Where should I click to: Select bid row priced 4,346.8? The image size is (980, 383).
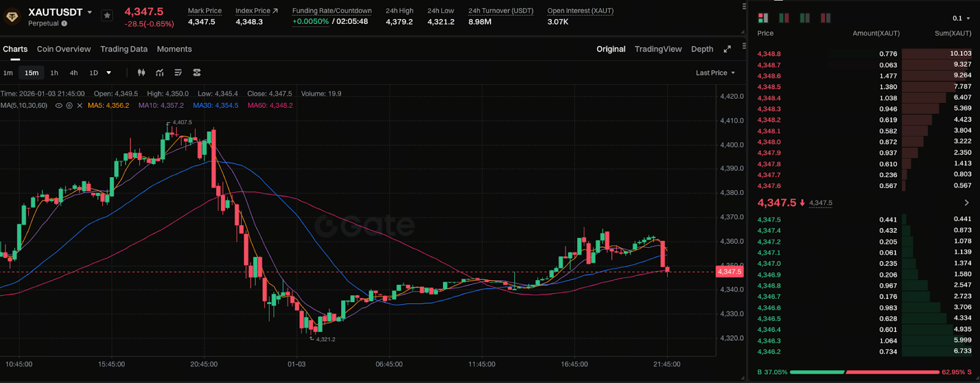tap(864, 286)
